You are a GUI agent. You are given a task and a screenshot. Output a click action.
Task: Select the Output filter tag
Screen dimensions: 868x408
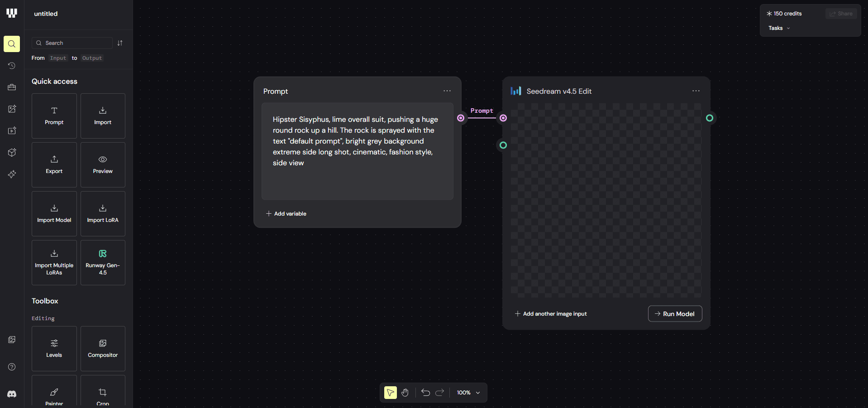[x=92, y=58]
